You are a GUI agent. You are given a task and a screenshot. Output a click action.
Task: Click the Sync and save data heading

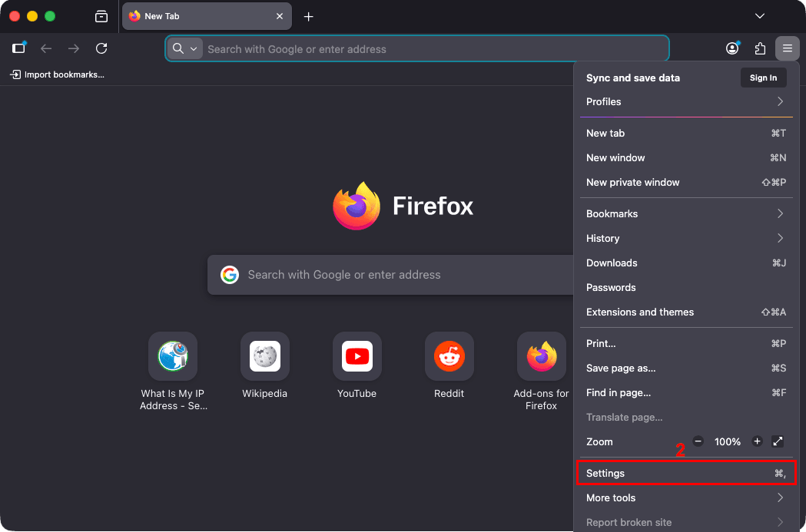click(633, 78)
